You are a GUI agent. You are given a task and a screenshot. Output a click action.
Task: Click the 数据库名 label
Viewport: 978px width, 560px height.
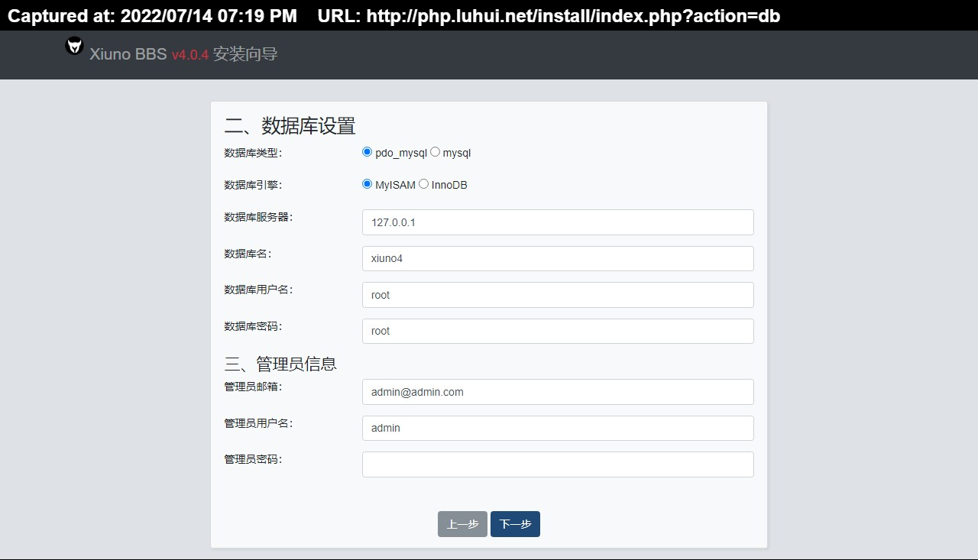click(x=248, y=254)
